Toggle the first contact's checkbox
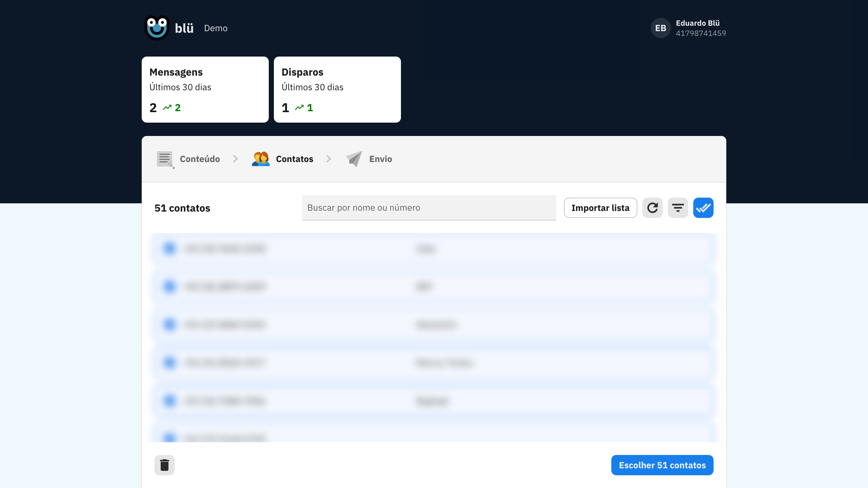This screenshot has height=488, width=868. pos(169,248)
